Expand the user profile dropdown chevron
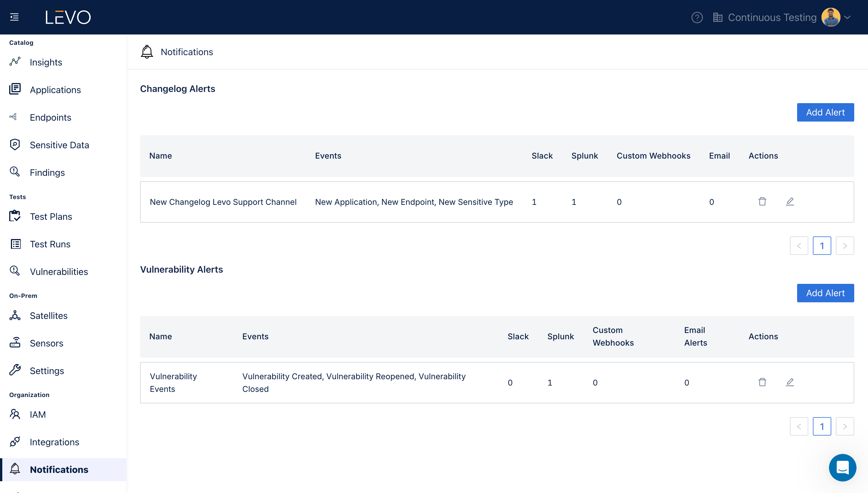This screenshot has height=493, width=868. [x=847, y=17]
